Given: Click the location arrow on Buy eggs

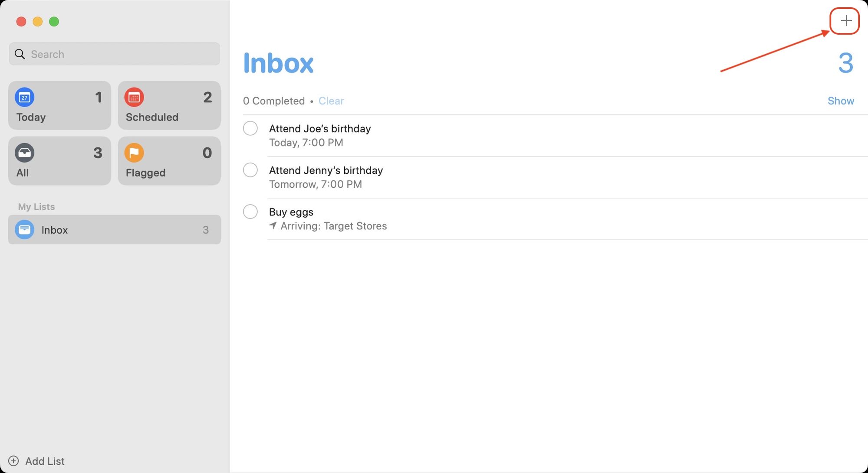Looking at the screenshot, I should click(273, 226).
